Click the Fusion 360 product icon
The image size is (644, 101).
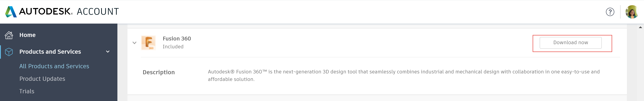[148, 43]
